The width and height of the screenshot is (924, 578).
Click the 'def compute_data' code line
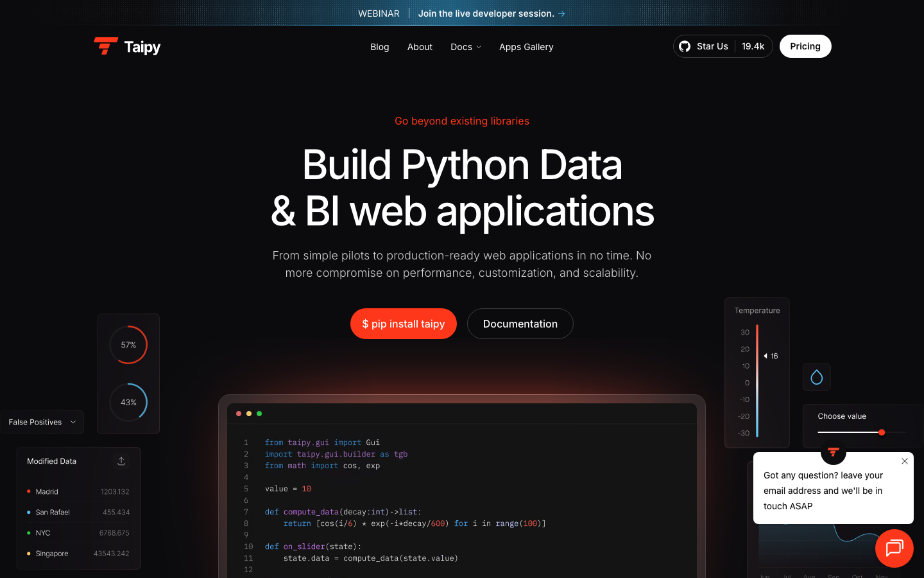tap(343, 512)
